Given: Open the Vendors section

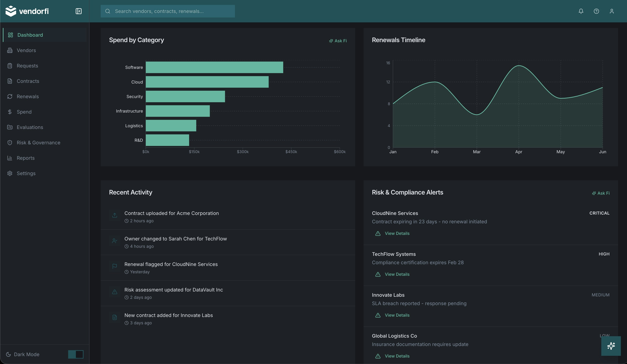Looking at the screenshot, I should tap(26, 50).
